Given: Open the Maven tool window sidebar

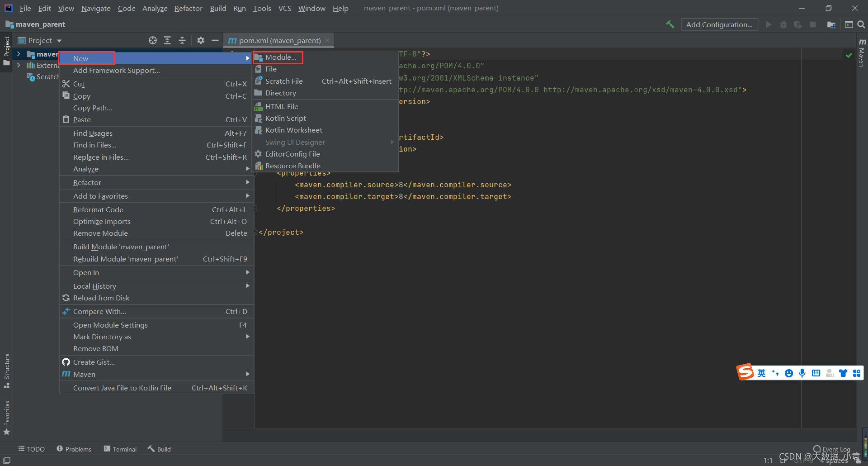Looking at the screenshot, I should (x=862, y=53).
